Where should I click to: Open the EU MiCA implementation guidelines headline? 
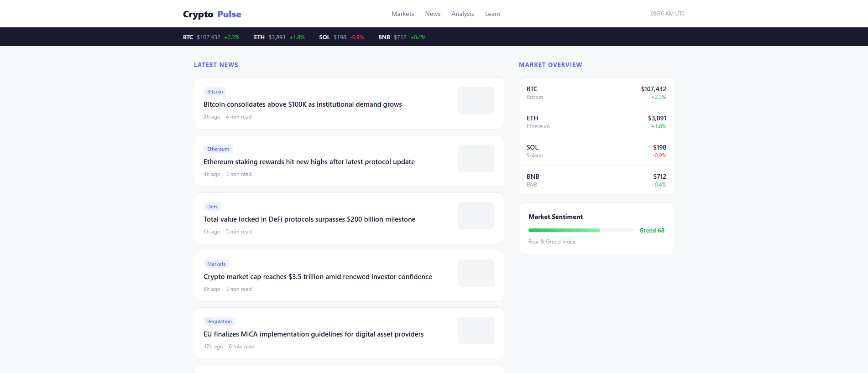point(314,334)
